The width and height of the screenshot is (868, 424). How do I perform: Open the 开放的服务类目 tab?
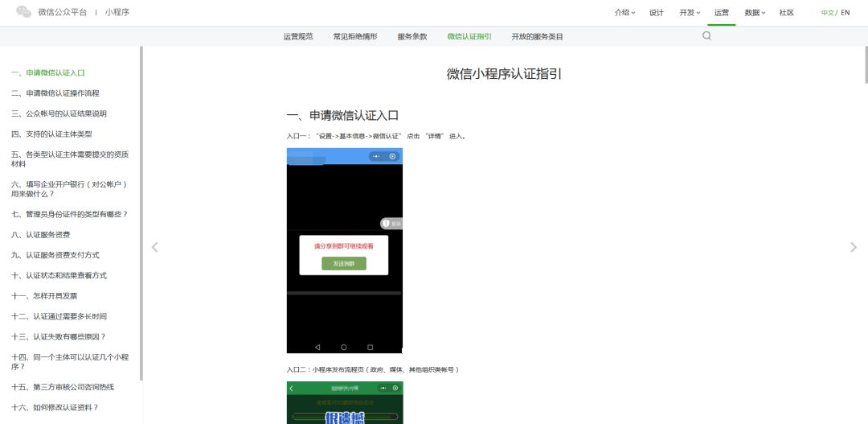(x=538, y=36)
